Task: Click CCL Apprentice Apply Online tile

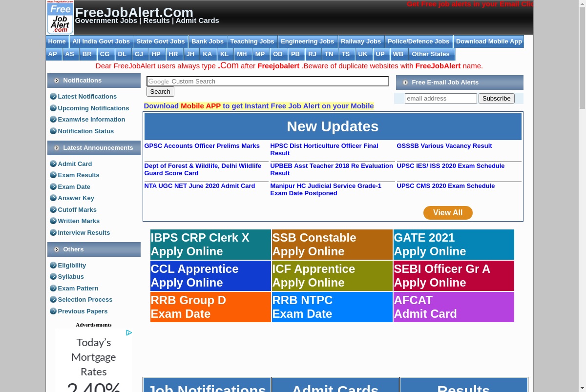Action: pyautogui.click(x=210, y=276)
